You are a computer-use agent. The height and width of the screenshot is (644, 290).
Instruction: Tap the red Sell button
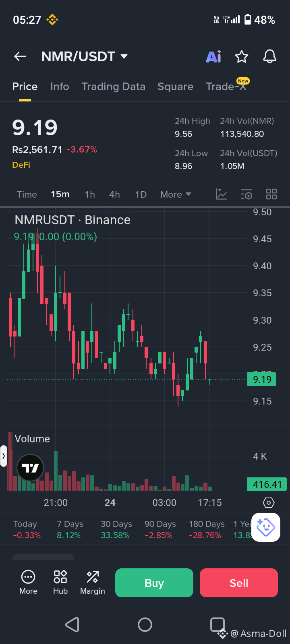(x=239, y=583)
